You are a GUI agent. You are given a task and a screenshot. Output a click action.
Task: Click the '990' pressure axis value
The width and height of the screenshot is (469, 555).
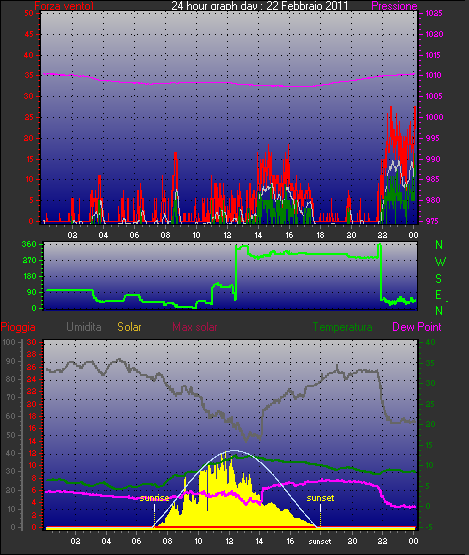433,159
